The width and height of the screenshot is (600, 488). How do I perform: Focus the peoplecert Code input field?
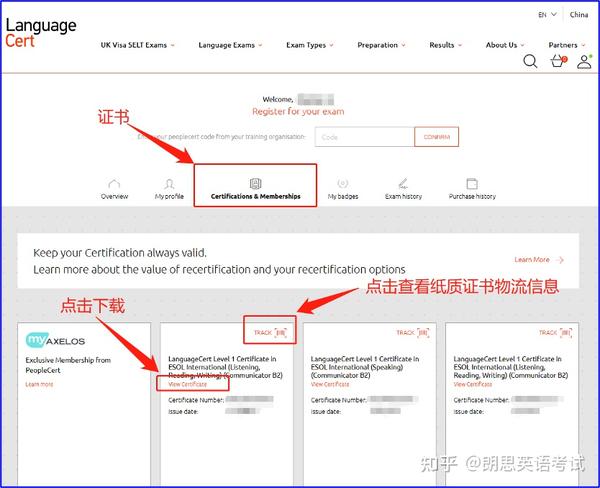364,137
